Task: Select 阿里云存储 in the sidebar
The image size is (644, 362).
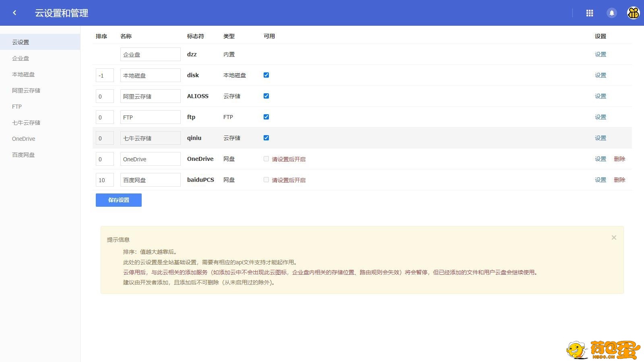Action: pyautogui.click(x=40, y=90)
